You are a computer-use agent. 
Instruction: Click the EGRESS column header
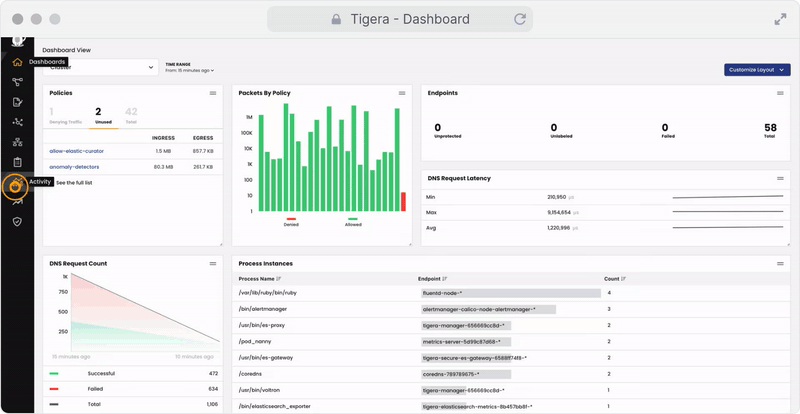pos(203,138)
